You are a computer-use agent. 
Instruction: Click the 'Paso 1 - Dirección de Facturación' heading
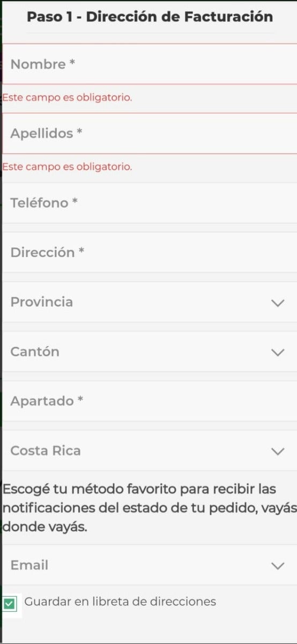pyautogui.click(x=150, y=17)
